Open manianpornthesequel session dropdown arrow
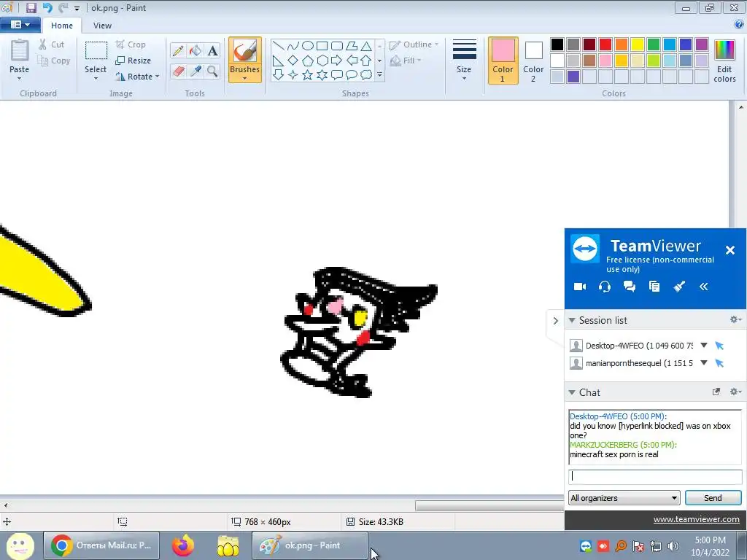 pyautogui.click(x=704, y=363)
